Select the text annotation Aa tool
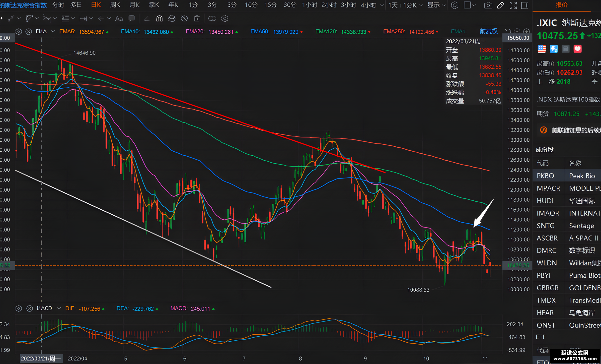Viewport: 601px width, 364px height. click(x=119, y=18)
